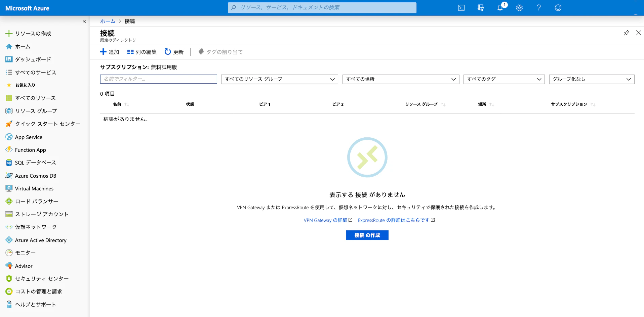Open すべてのサービス in the sidebar
The width and height of the screenshot is (644, 317).
click(x=36, y=73)
